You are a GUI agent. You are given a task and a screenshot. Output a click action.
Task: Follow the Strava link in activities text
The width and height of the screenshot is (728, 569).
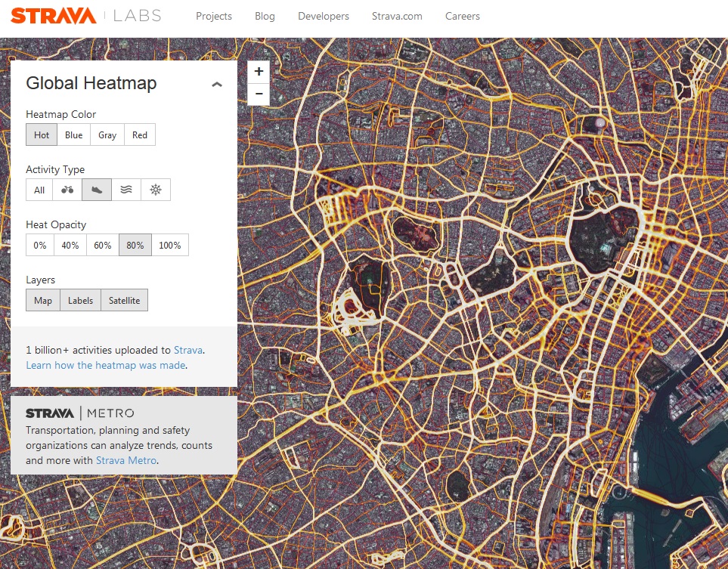188,350
